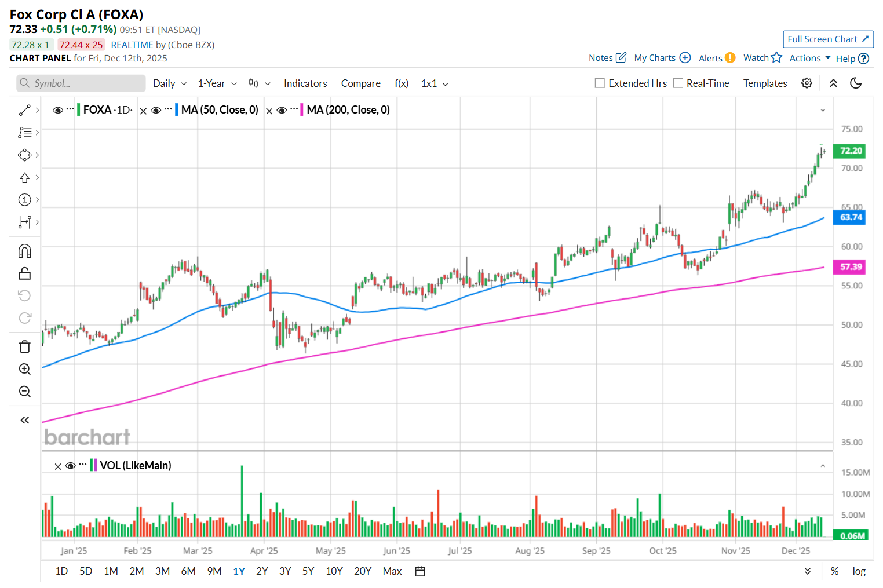Open the Indicators menu
Screen dimensions: 883x588
point(305,83)
